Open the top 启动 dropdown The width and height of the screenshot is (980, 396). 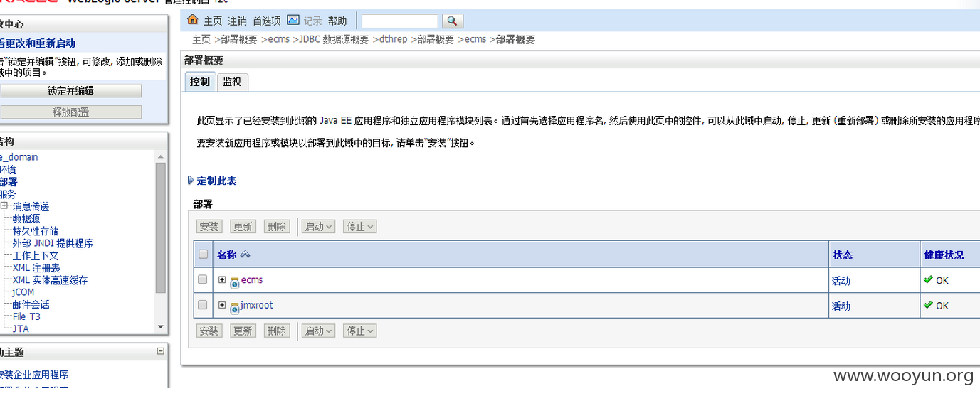tap(318, 227)
